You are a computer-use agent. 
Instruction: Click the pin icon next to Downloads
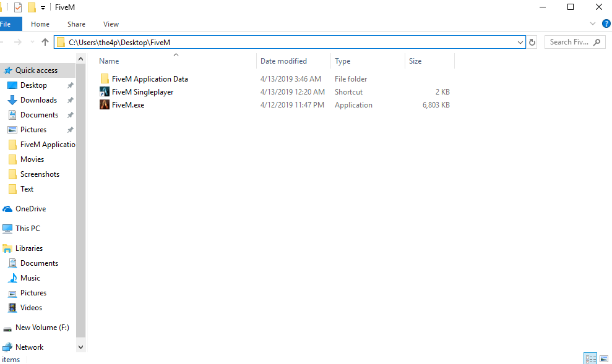click(71, 100)
